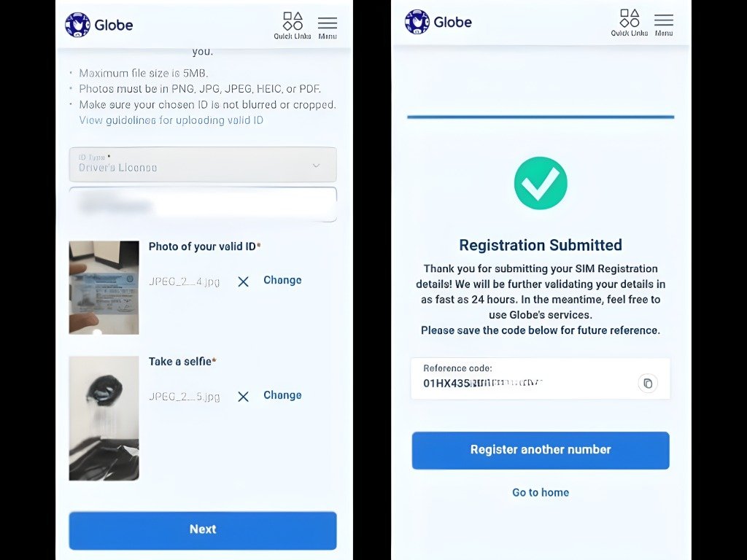
Task: Change the photo of your valid ID
Action: (282, 280)
